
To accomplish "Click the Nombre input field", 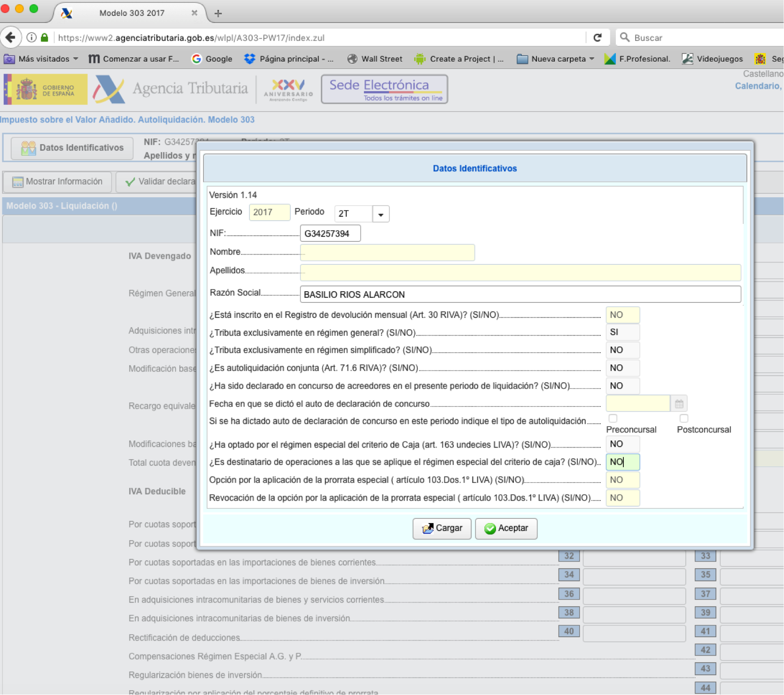I will click(387, 253).
